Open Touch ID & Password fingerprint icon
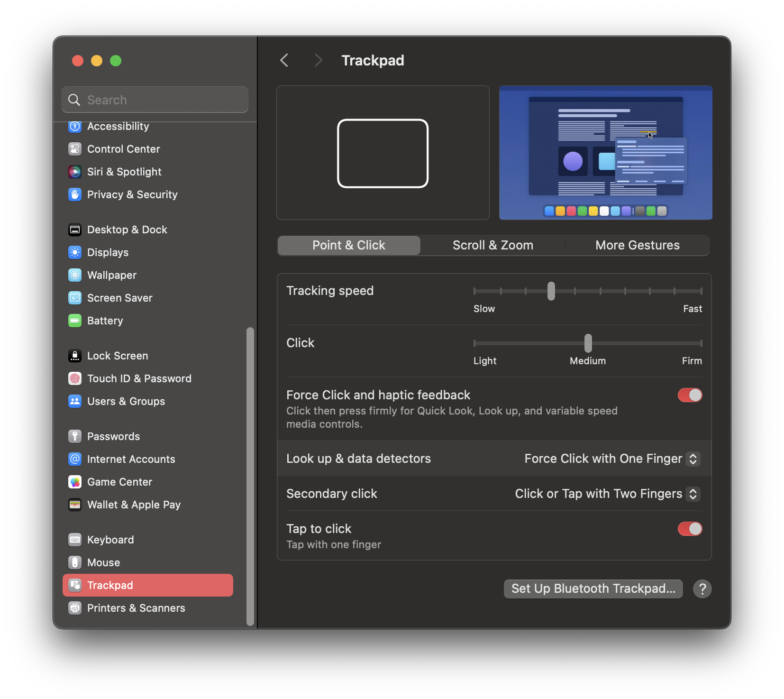 75,378
